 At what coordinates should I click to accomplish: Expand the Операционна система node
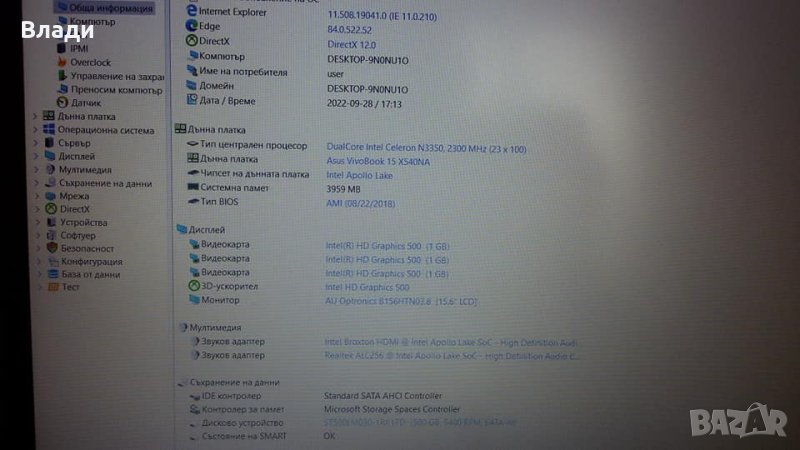click(36, 130)
